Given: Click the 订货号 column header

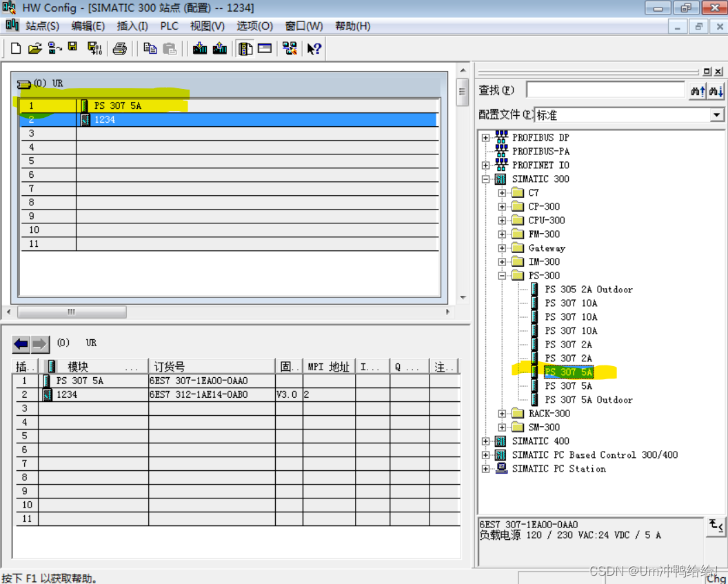Looking at the screenshot, I should 212,367.
